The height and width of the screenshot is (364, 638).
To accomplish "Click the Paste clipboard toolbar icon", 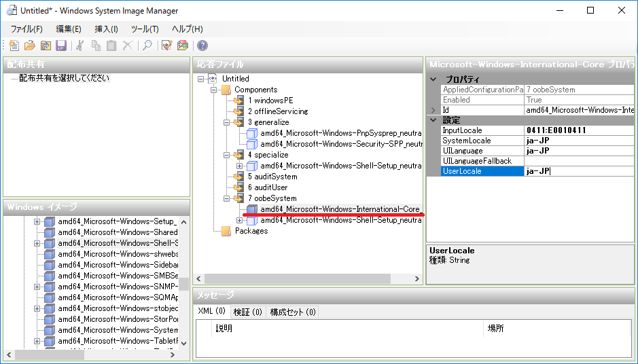I will [111, 45].
